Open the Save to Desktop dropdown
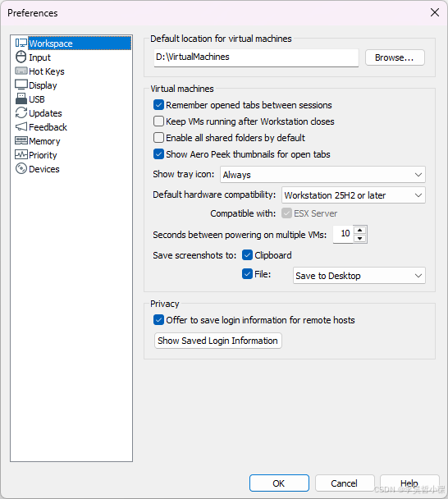448x499 pixels. coord(359,275)
